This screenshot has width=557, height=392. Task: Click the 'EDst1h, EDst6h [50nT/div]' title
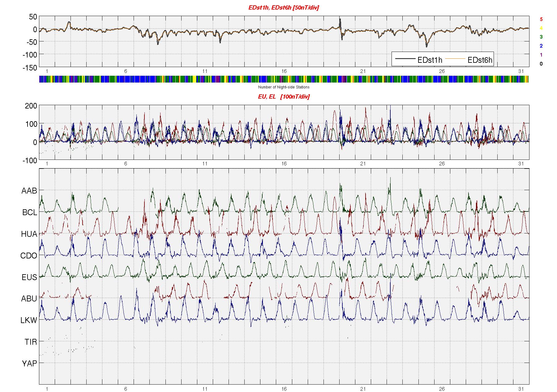tap(284, 8)
